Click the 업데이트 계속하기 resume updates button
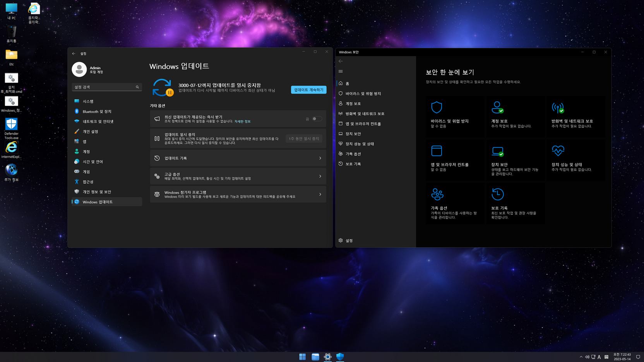 tap(308, 90)
